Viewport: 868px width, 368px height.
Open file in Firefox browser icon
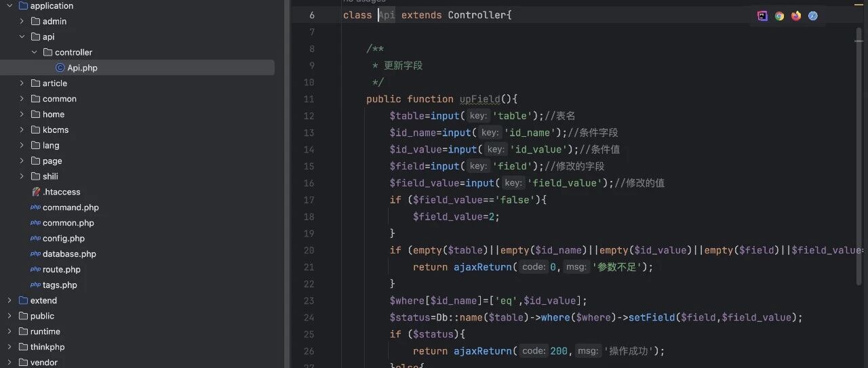(796, 16)
